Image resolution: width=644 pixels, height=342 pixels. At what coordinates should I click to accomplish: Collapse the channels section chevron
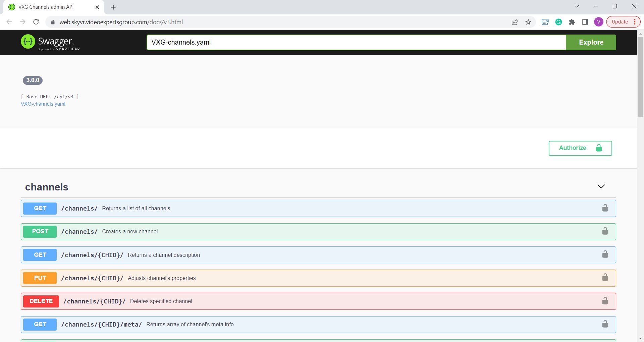click(x=601, y=186)
